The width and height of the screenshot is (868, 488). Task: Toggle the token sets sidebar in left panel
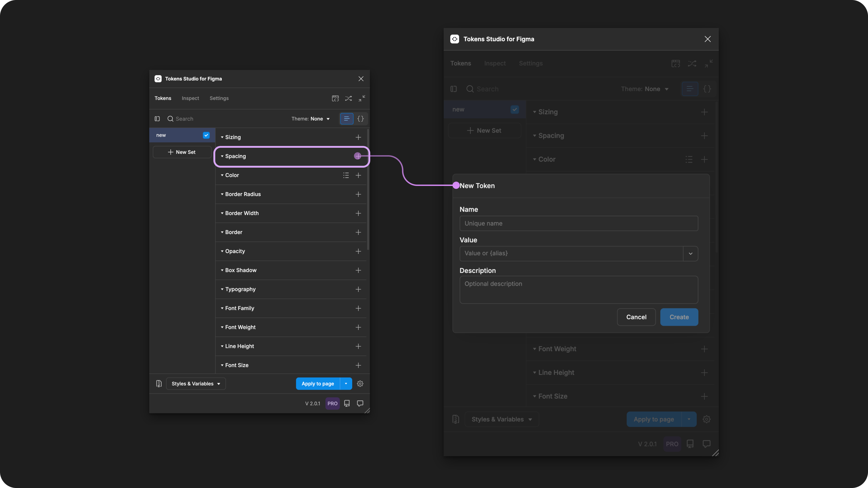(x=157, y=119)
